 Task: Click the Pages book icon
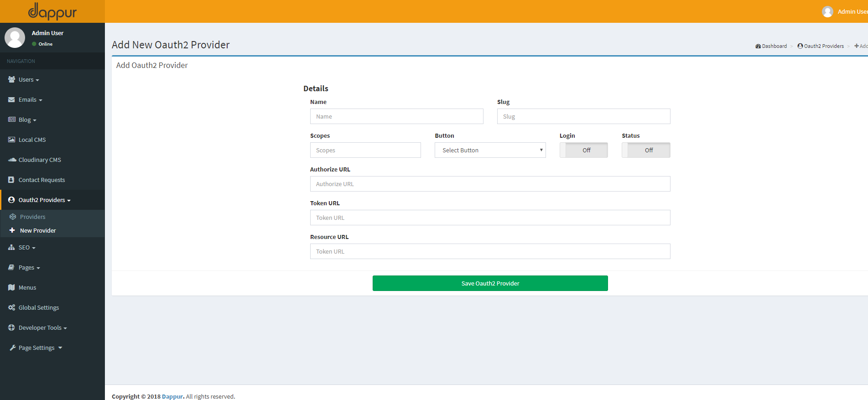coord(11,267)
